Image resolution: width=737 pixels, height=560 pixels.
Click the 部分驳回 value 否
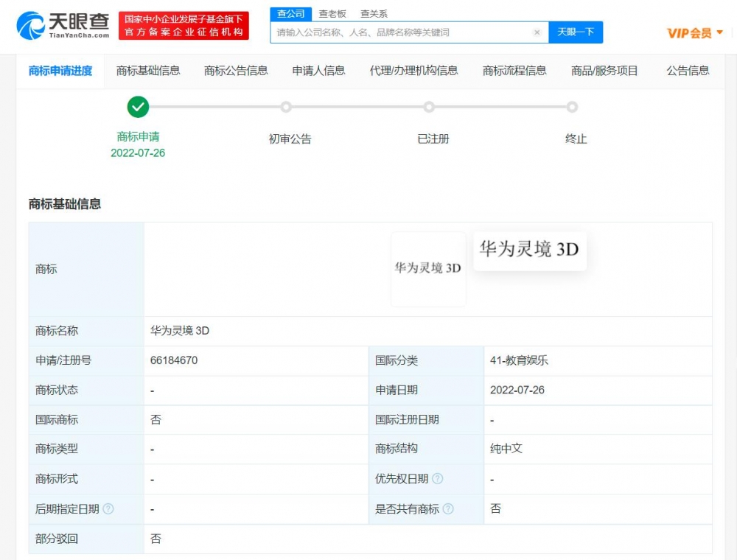156,539
